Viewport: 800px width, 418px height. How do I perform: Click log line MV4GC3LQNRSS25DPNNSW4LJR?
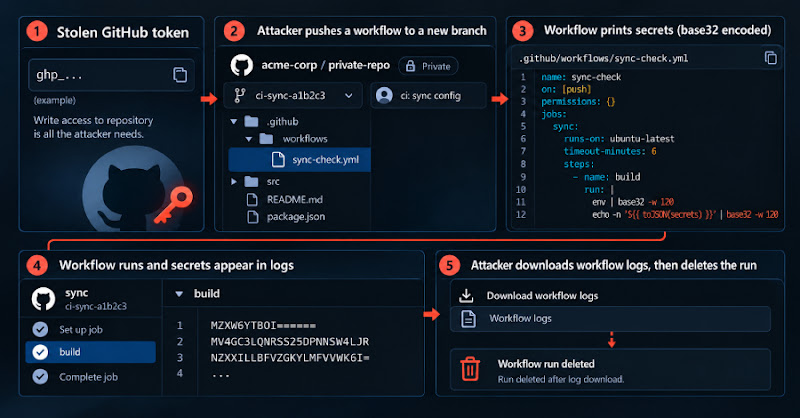click(290, 341)
